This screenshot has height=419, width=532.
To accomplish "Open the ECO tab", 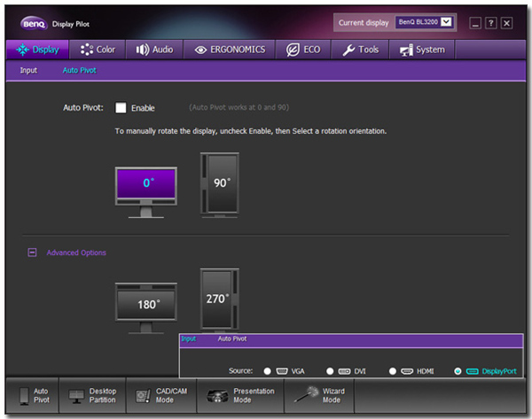I will pos(303,50).
